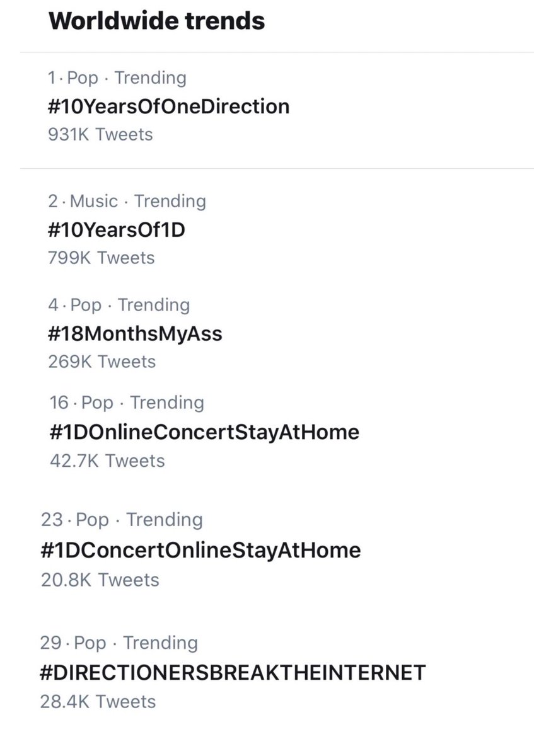This screenshot has width=534, height=756.
Task: Open #1DConcertOnlineStayAtHome trend
Action: pos(200,550)
